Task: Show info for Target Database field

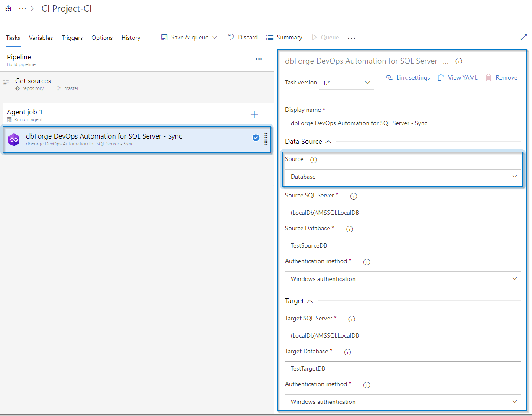Action: 347,352
